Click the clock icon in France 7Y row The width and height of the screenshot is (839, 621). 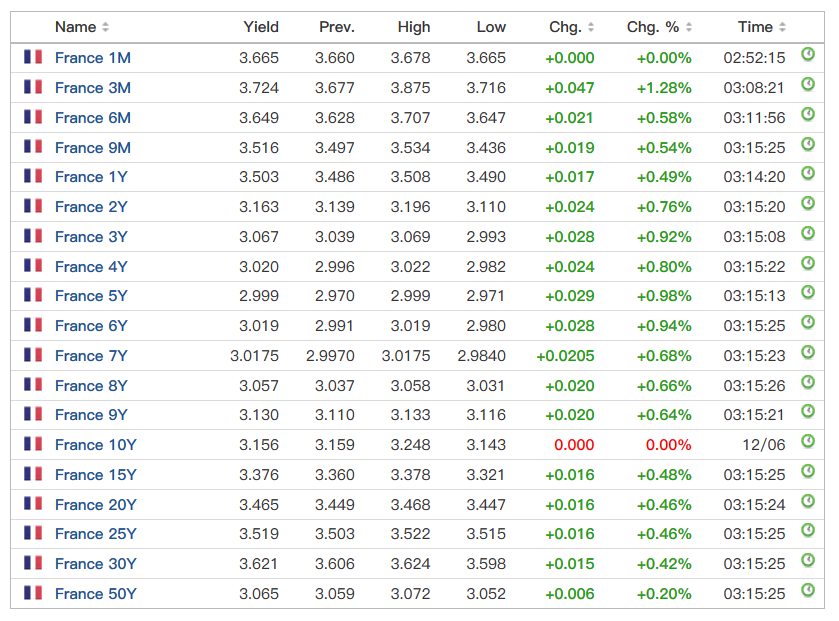(x=808, y=352)
